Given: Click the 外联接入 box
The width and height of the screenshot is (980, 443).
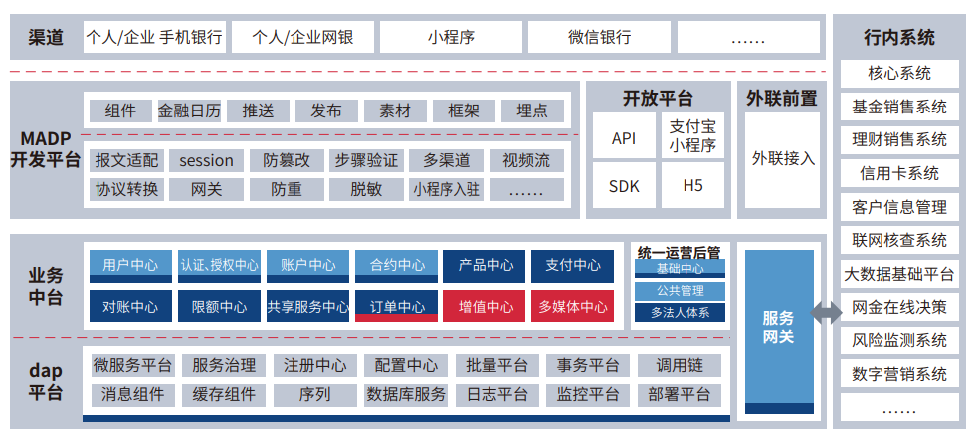Looking at the screenshot, I should 783,158.
